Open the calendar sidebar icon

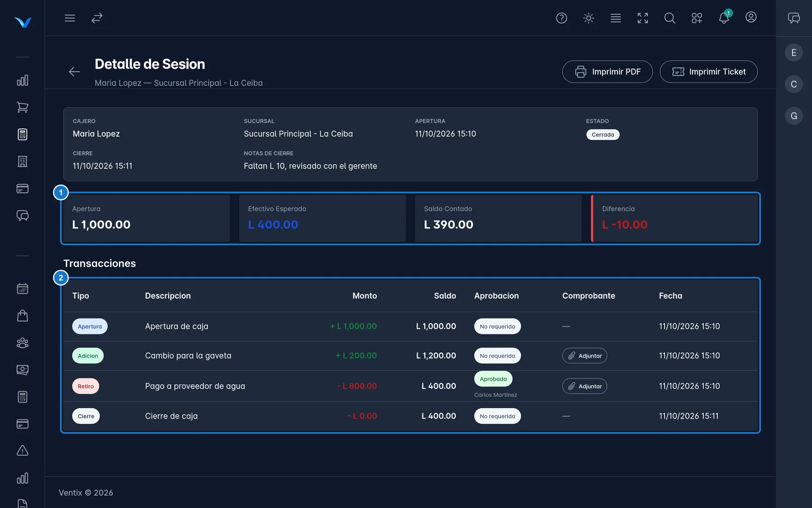23,289
